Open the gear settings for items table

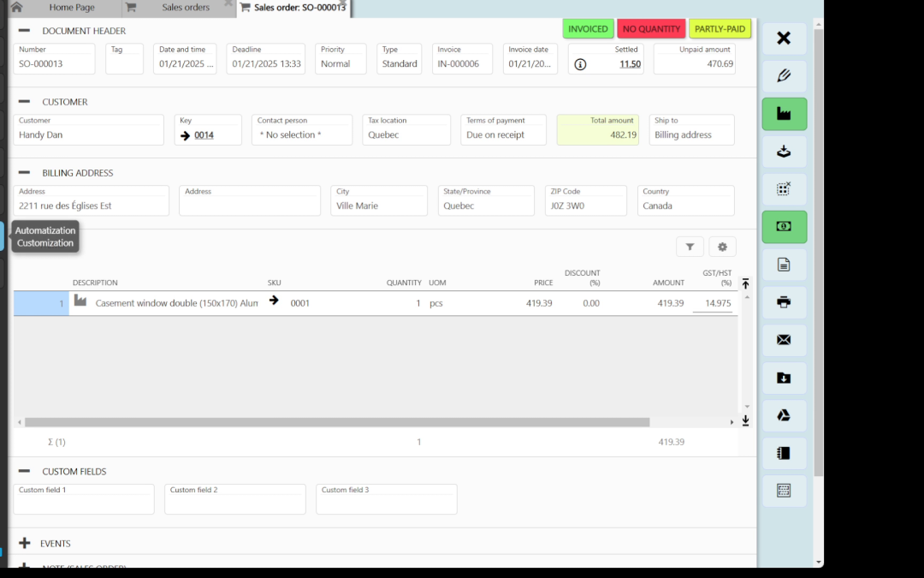pyautogui.click(x=722, y=247)
